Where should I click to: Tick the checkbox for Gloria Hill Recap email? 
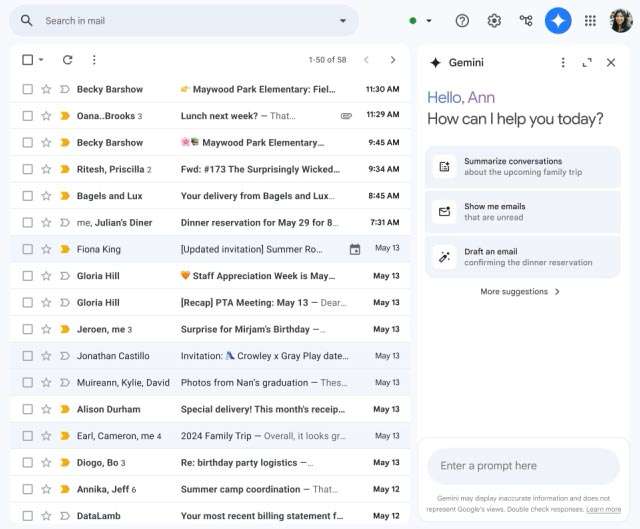[27, 302]
